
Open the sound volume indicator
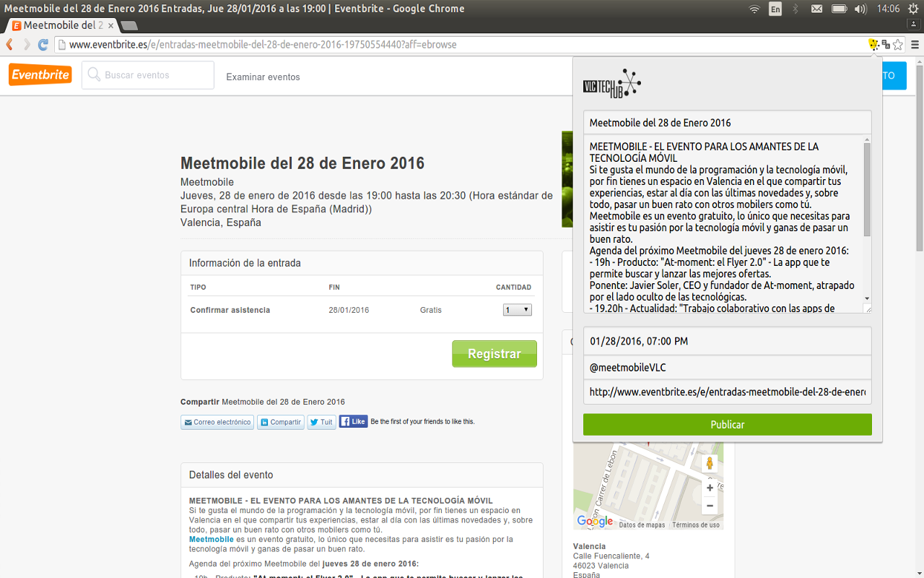point(860,9)
